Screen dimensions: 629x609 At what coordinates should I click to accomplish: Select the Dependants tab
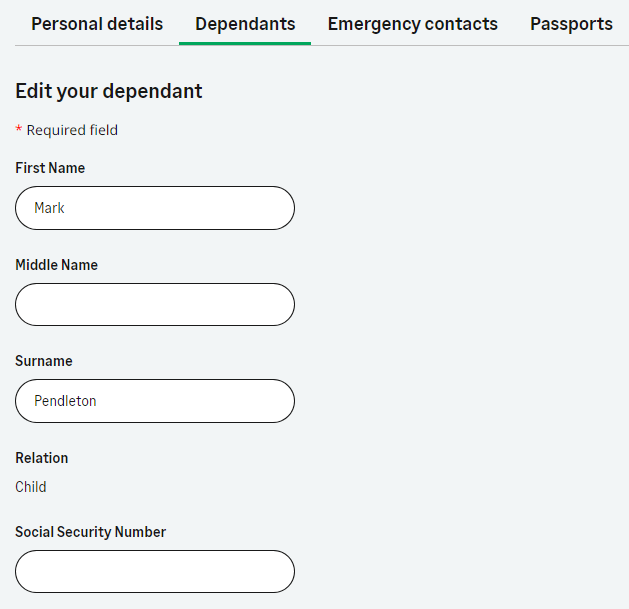pyautogui.click(x=245, y=24)
